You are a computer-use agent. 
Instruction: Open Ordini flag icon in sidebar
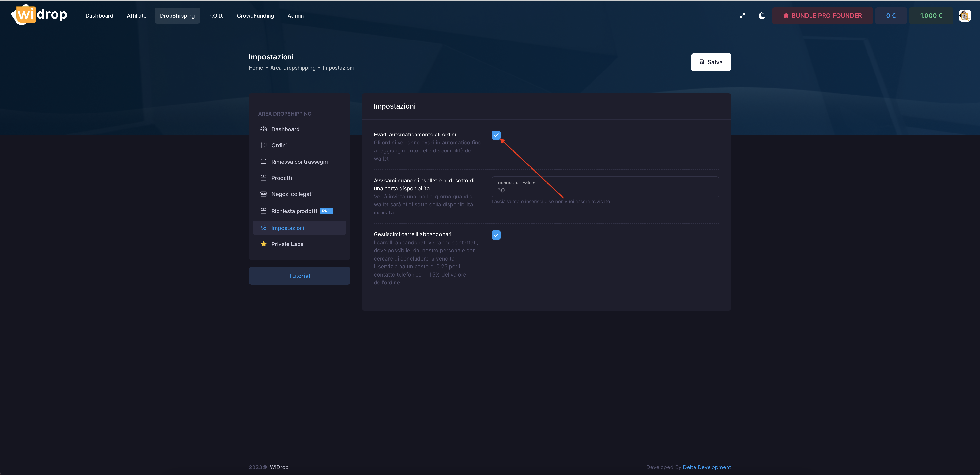click(263, 145)
